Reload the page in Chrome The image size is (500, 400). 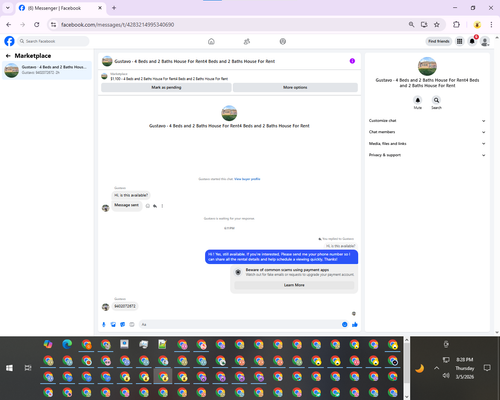[x=37, y=24]
